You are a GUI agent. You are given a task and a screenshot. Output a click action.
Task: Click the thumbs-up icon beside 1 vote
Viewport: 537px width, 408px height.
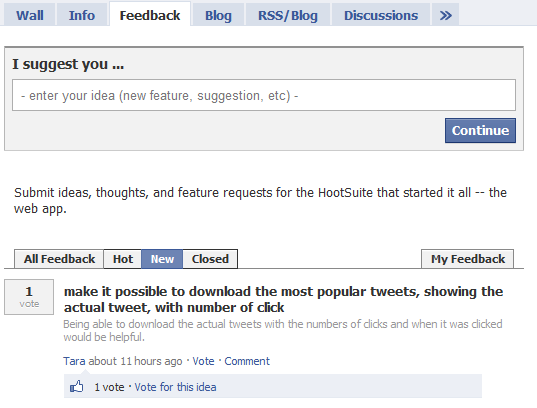click(x=77, y=387)
